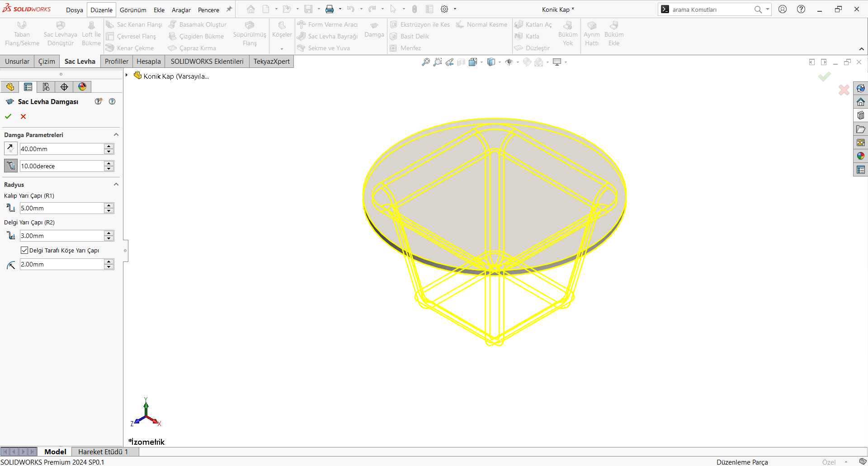Toggle the draft angle icon button

10,166
